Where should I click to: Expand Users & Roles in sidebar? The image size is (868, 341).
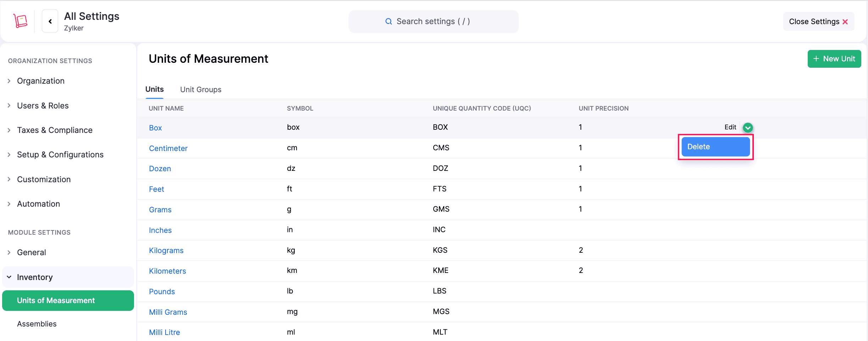coord(43,106)
